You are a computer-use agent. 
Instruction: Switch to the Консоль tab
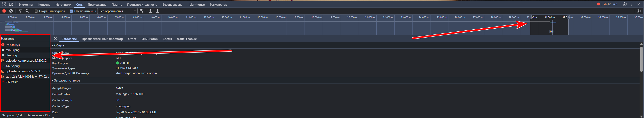[44, 4]
